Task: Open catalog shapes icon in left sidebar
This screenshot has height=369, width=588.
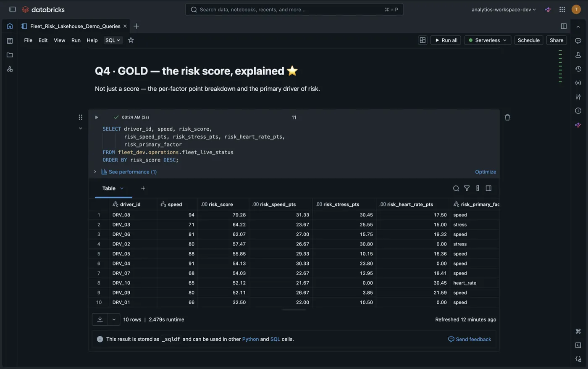Action: click(x=10, y=69)
